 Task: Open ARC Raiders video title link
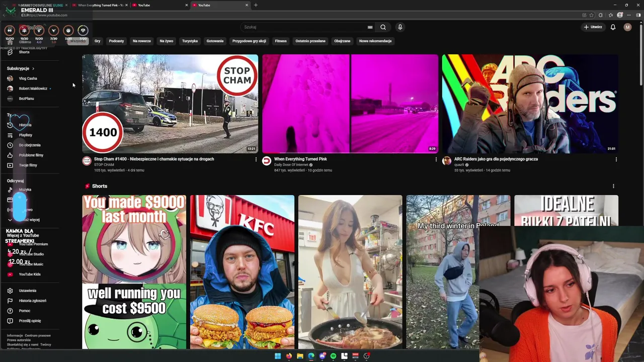[496, 159]
